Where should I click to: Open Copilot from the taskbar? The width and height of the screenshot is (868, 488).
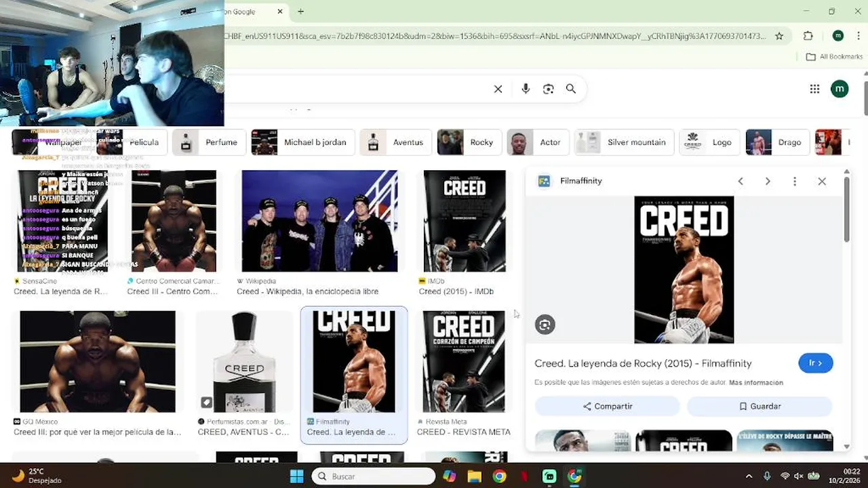[x=449, y=476]
